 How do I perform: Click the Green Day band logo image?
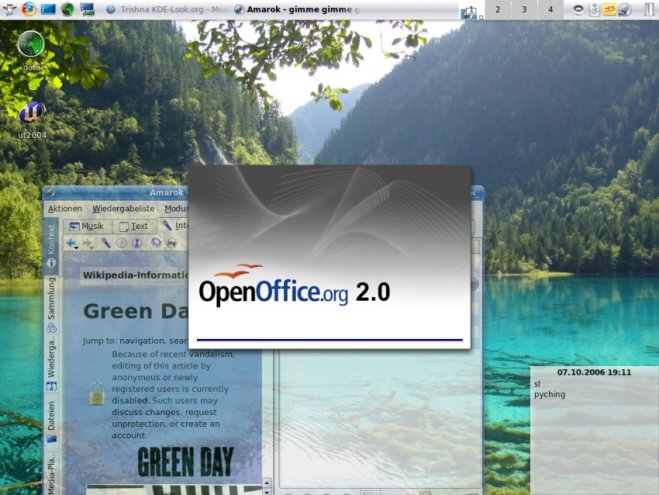185,462
